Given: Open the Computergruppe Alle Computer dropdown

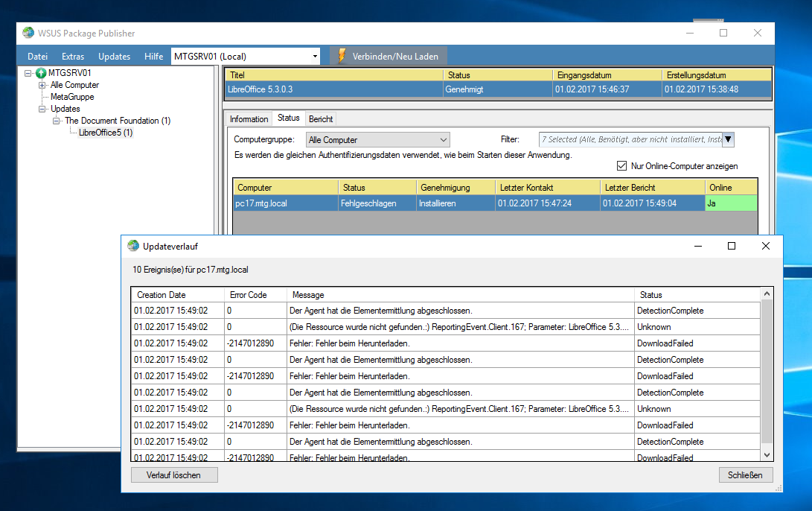Looking at the screenshot, I should click(x=444, y=140).
